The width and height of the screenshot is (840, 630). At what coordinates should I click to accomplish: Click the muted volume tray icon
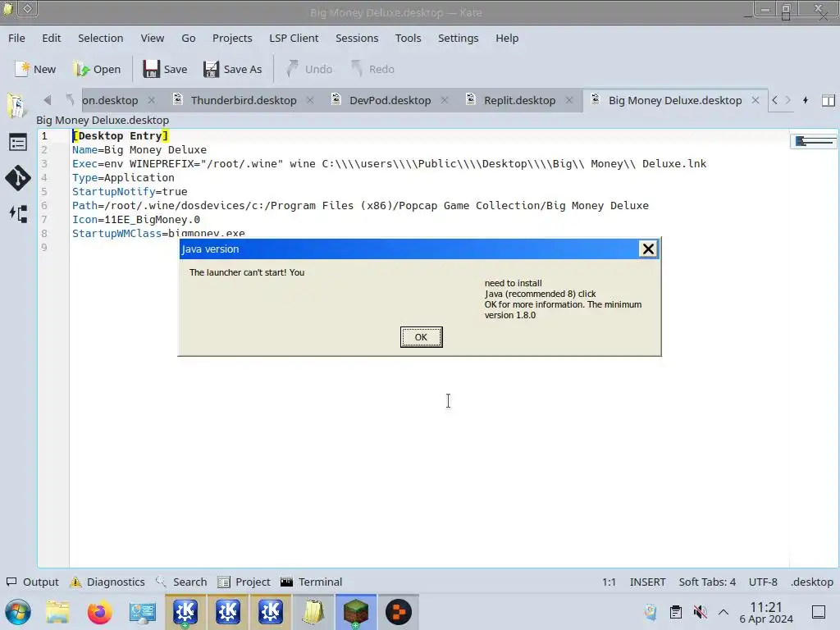[700, 612]
